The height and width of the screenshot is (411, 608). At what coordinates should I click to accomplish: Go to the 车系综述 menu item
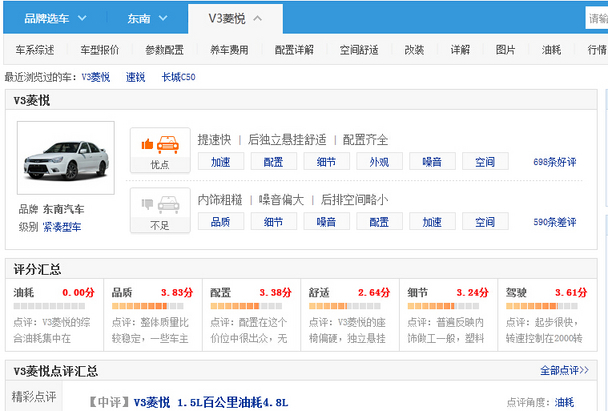tap(35, 50)
